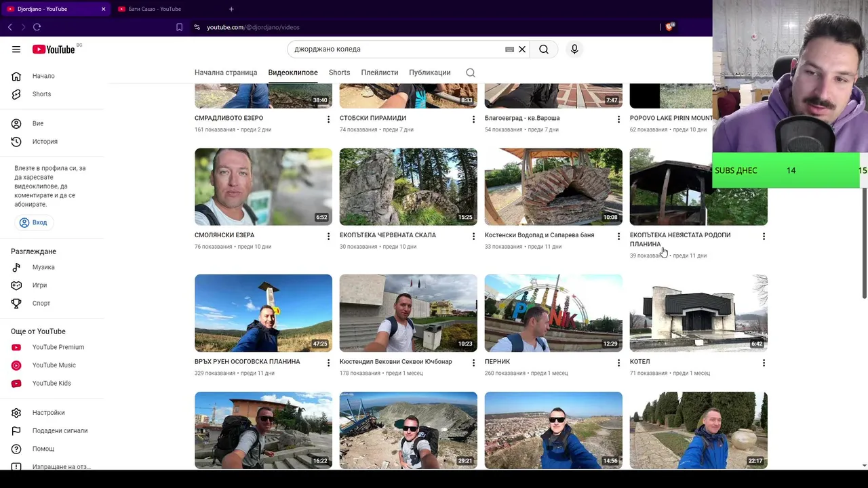This screenshot has height=488, width=868.
Task: Click the YouTube search input field
Action: [397, 49]
